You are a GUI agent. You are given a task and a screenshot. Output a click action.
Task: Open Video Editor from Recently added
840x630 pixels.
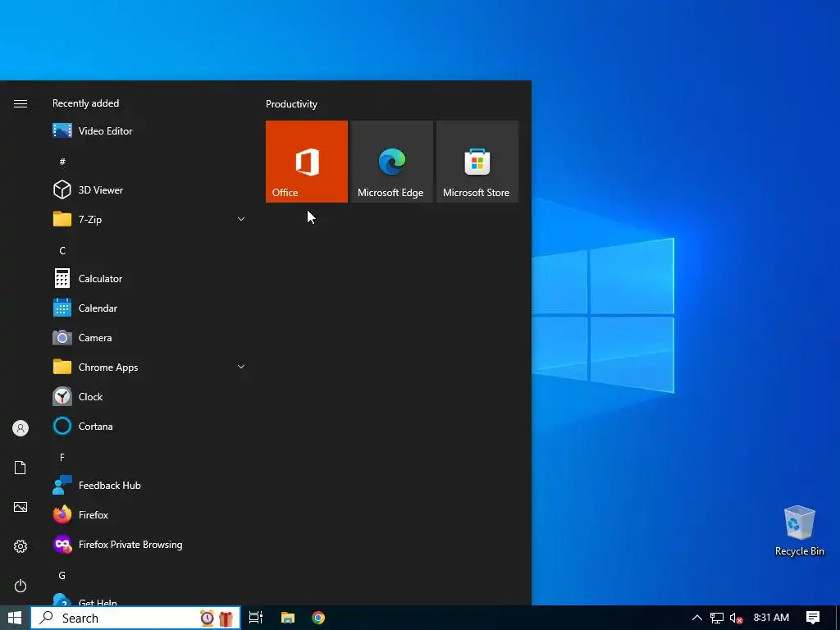[150, 130]
